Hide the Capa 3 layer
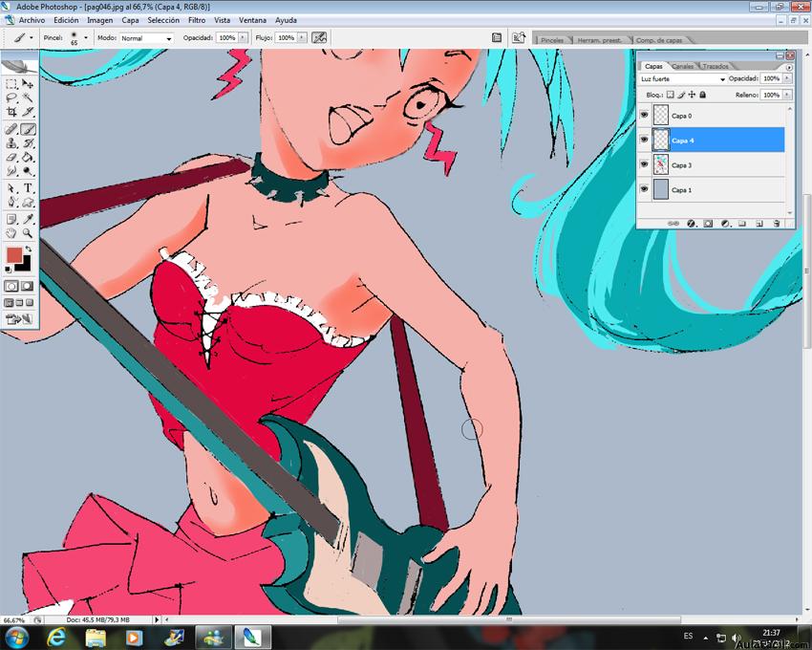This screenshot has width=812, height=650. pyautogui.click(x=644, y=164)
